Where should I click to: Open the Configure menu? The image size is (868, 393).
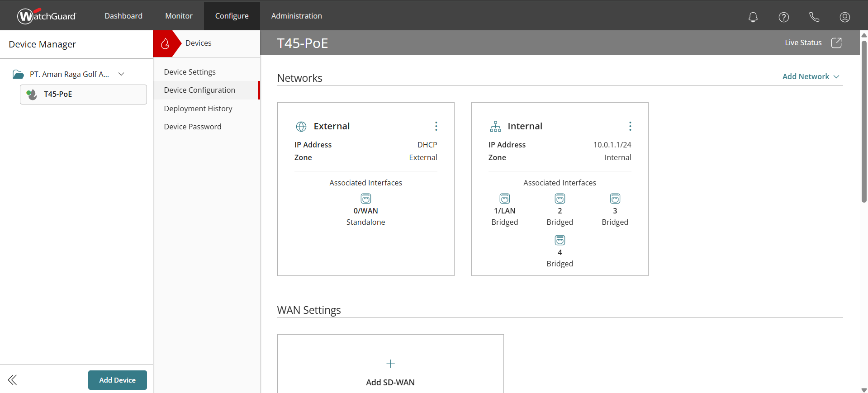click(x=232, y=16)
